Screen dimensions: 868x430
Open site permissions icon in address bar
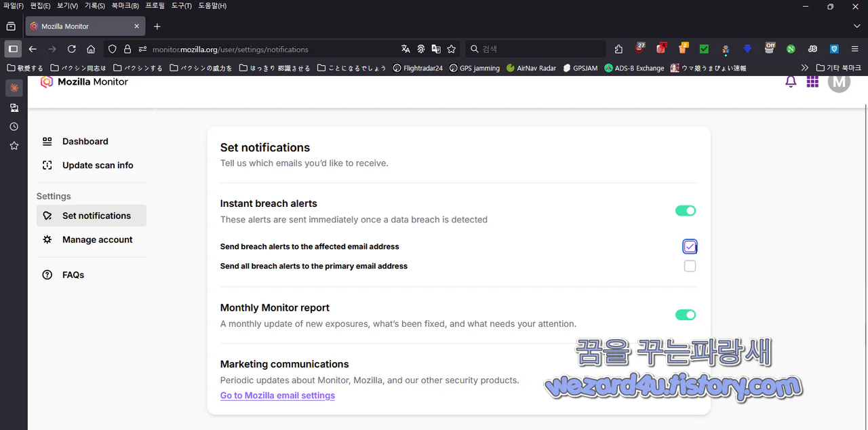[142, 49]
